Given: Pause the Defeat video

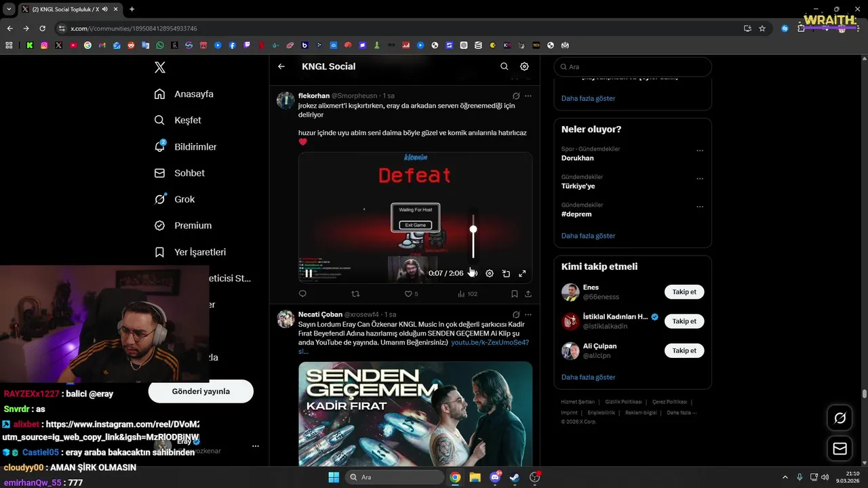Looking at the screenshot, I should pyautogui.click(x=309, y=273).
